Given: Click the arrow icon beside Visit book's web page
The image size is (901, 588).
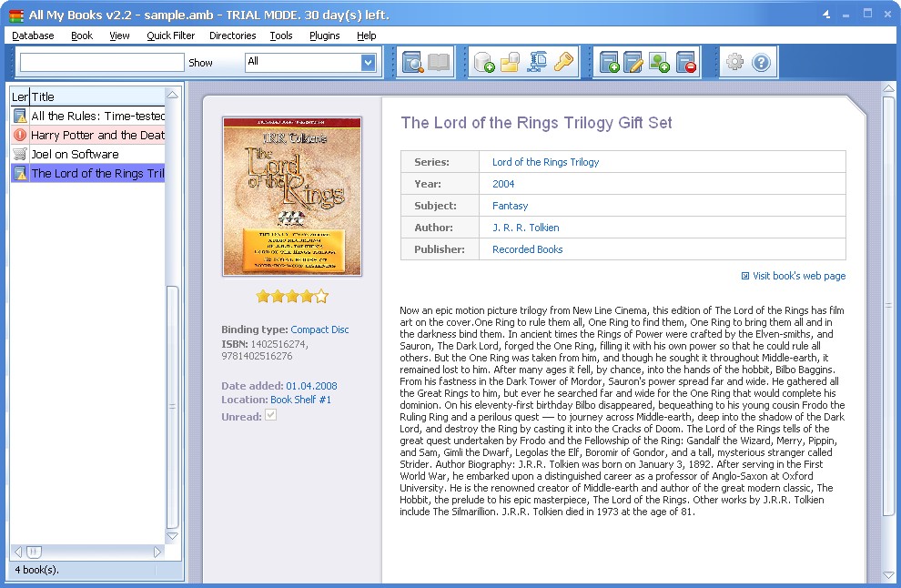Looking at the screenshot, I should point(745,276).
